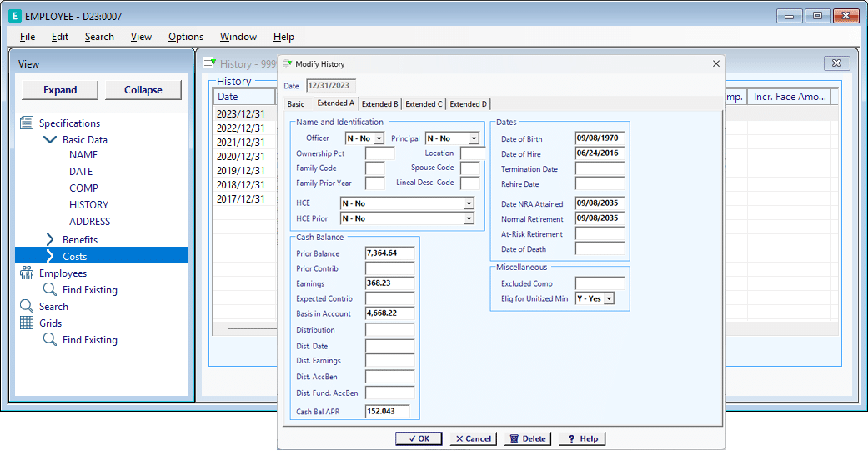The width and height of the screenshot is (868, 451).
Task: Click the Search magnifier icon
Action: tap(27, 306)
